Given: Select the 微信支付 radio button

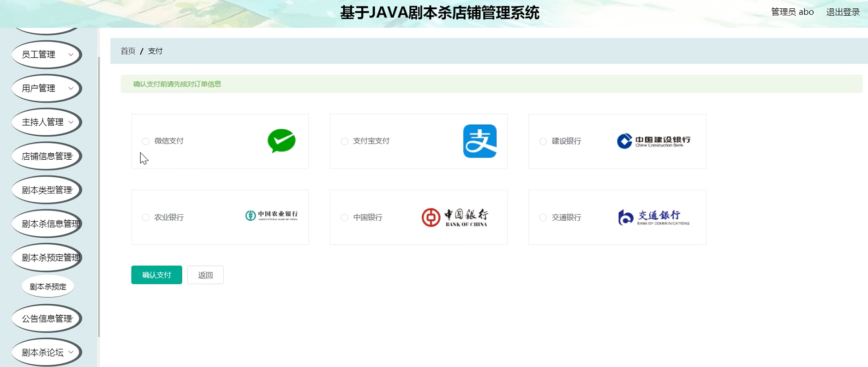Looking at the screenshot, I should point(146,141).
